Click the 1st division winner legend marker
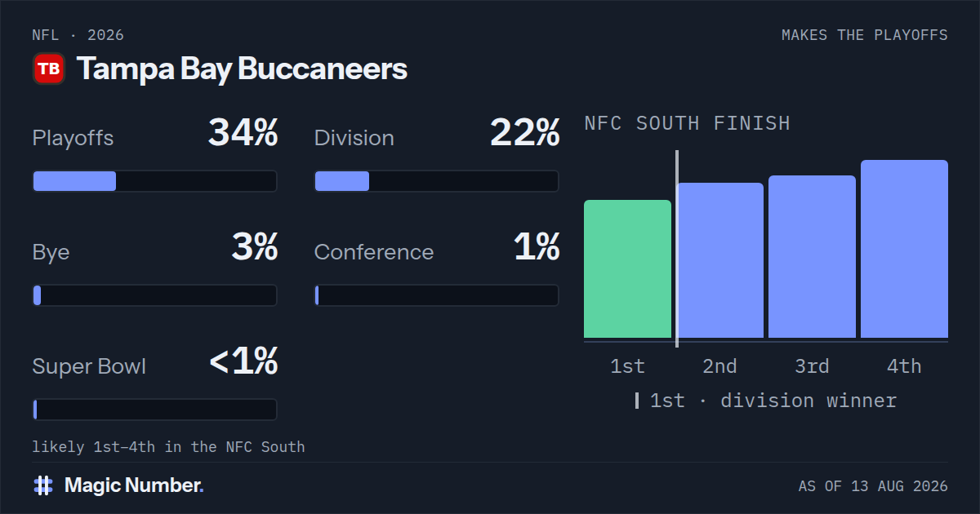This screenshot has height=514, width=980. click(637, 401)
